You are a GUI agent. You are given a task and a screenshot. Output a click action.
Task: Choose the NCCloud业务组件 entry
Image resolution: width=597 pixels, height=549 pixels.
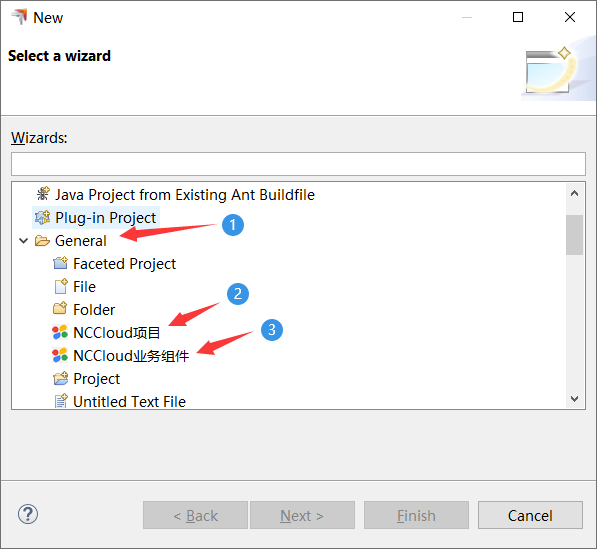click(131, 356)
